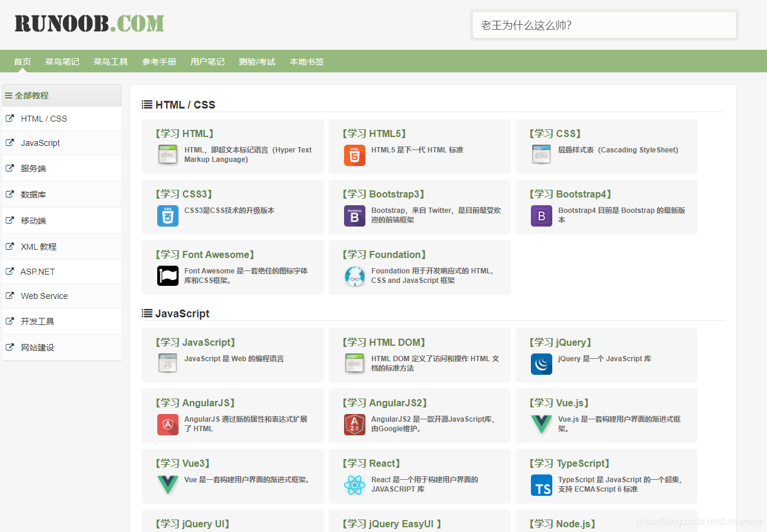Click the jQuery blue swirl icon
This screenshot has height=532, width=767.
click(542, 364)
